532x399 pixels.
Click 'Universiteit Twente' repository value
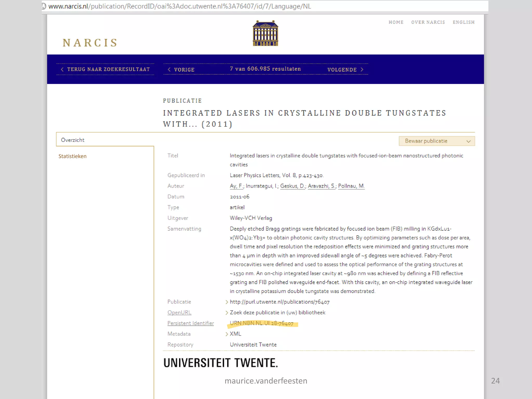click(253, 345)
